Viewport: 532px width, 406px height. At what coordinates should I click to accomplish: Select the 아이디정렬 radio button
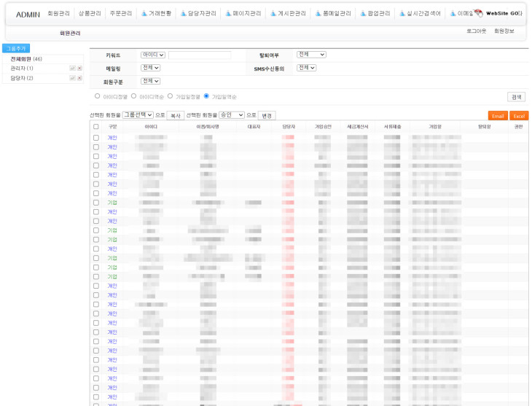coord(98,96)
